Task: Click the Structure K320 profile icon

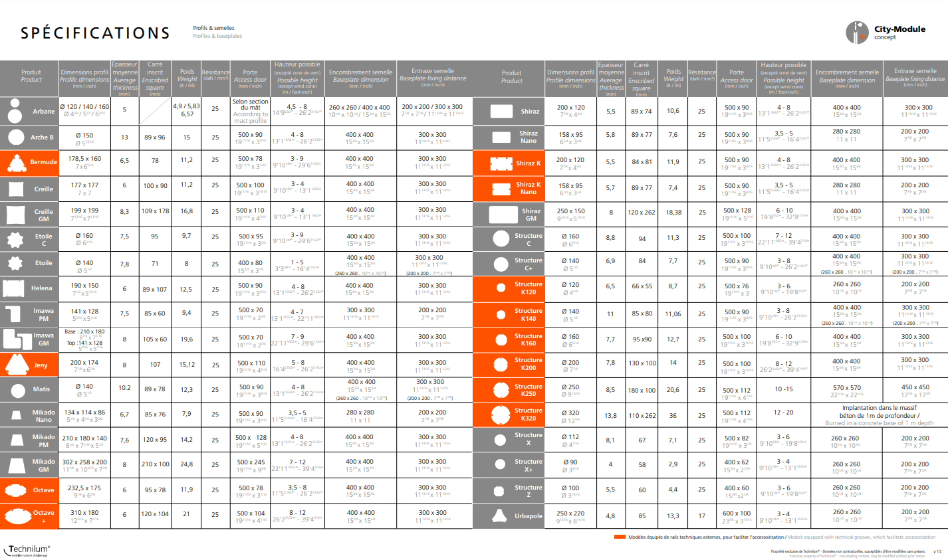Action: tap(501, 415)
